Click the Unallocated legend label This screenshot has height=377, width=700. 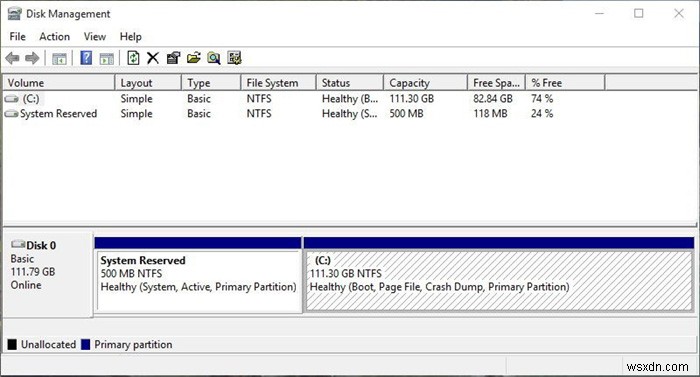49,344
